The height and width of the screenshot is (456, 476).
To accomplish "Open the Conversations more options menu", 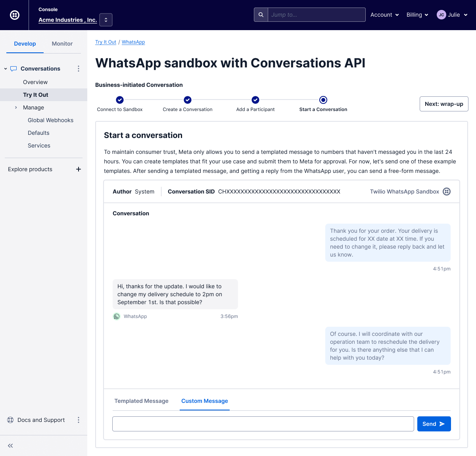I will (79, 69).
